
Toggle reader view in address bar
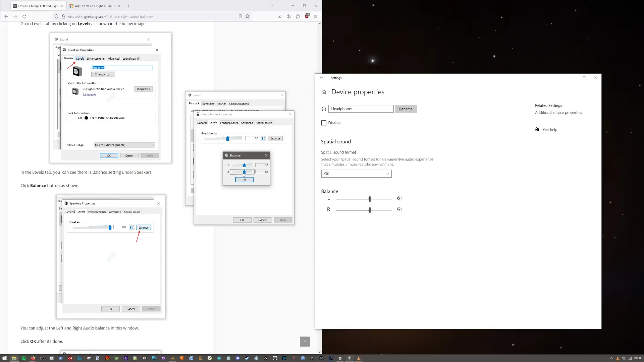tap(240, 16)
